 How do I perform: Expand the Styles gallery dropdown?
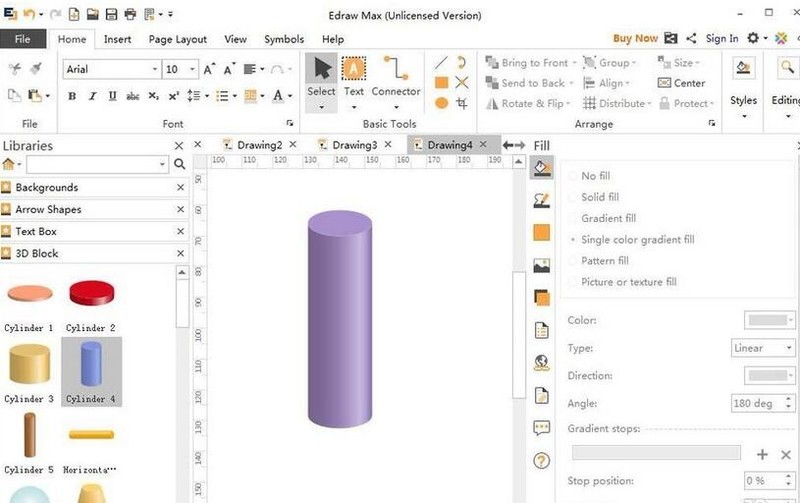click(744, 116)
